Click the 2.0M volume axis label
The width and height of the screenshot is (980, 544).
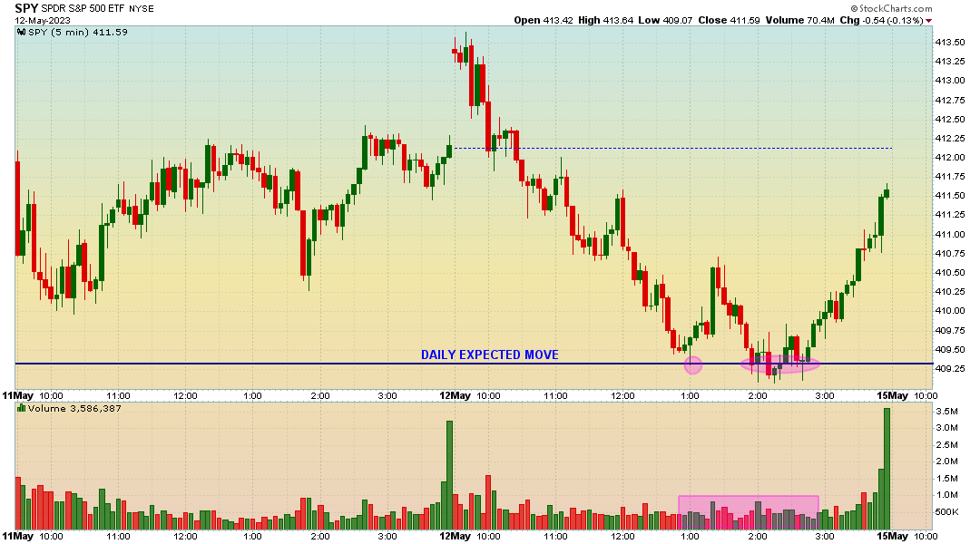point(946,461)
